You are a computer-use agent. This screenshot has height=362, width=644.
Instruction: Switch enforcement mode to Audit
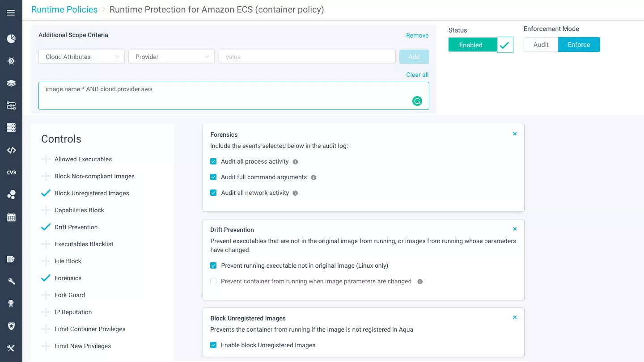click(x=541, y=45)
